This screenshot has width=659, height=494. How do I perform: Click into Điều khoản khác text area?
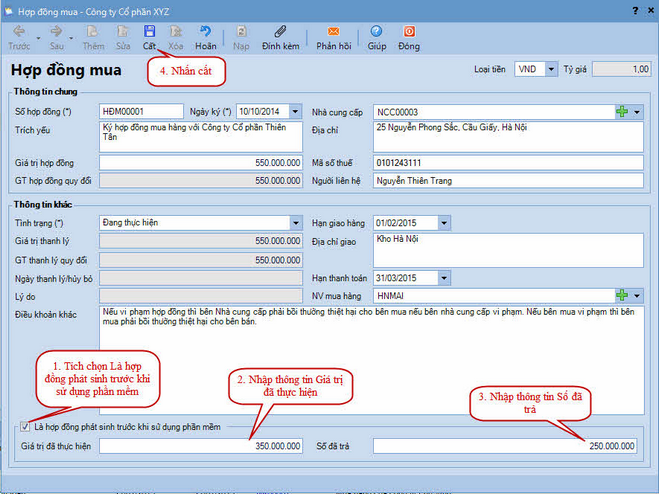point(372,360)
